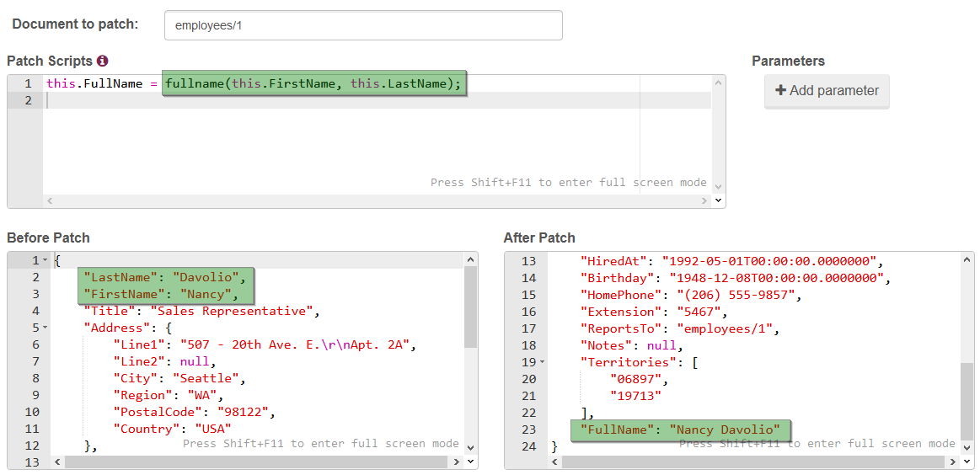980x475 pixels.
Task: Click the "Line2": null line
Action: pyautogui.click(x=164, y=361)
